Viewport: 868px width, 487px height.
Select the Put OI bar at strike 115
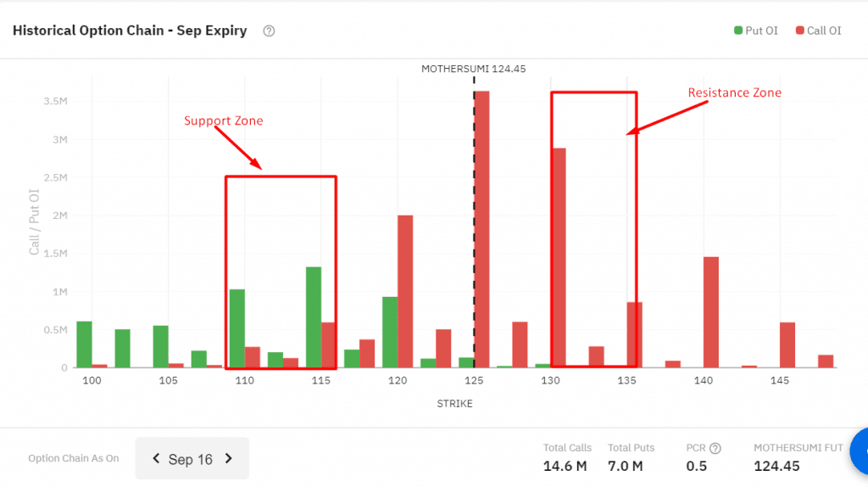pyautogui.click(x=314, y=317)
